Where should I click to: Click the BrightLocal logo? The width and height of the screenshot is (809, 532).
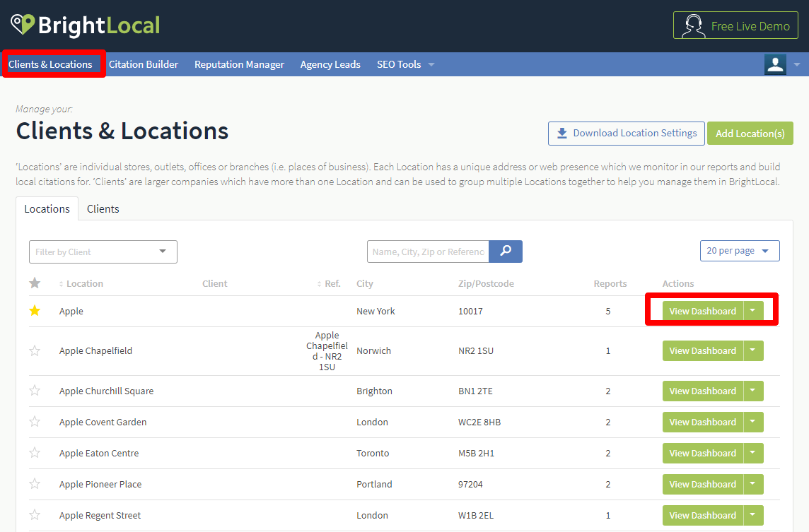(86, 25)
